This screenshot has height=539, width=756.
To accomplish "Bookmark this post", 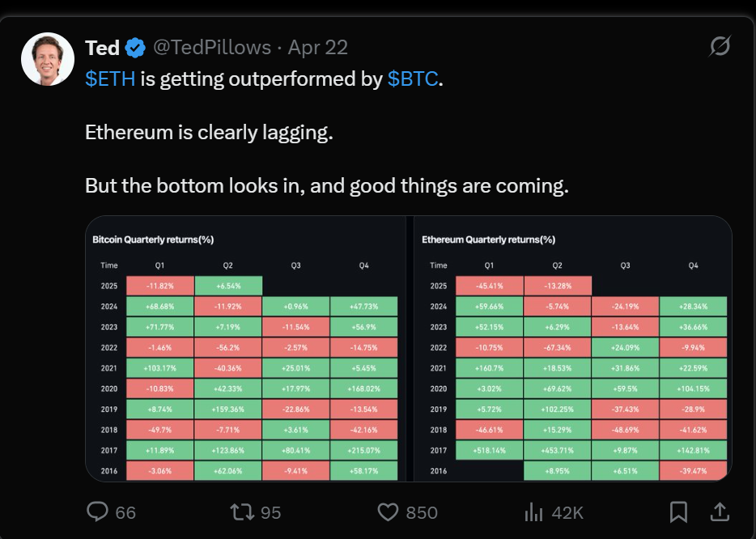I will (678, 511).
